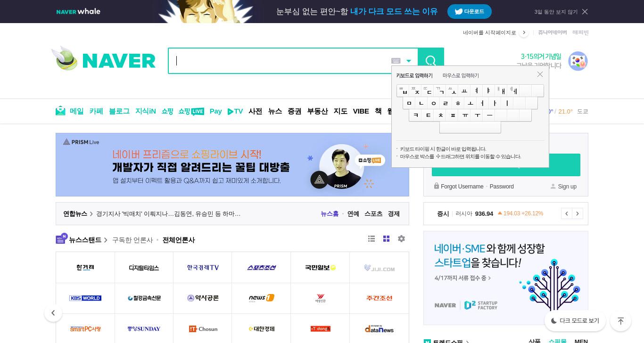The height and width of the screenshot is (343, 644).
Task: Click the ㅎ key on virtual keyboard
Action: coord(458,103)
